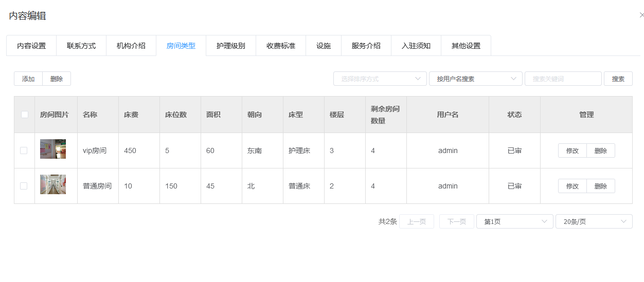Screen dimensions: 644x282
Task: Switch to the 收费标准 tab
Action: pos(281,46)
